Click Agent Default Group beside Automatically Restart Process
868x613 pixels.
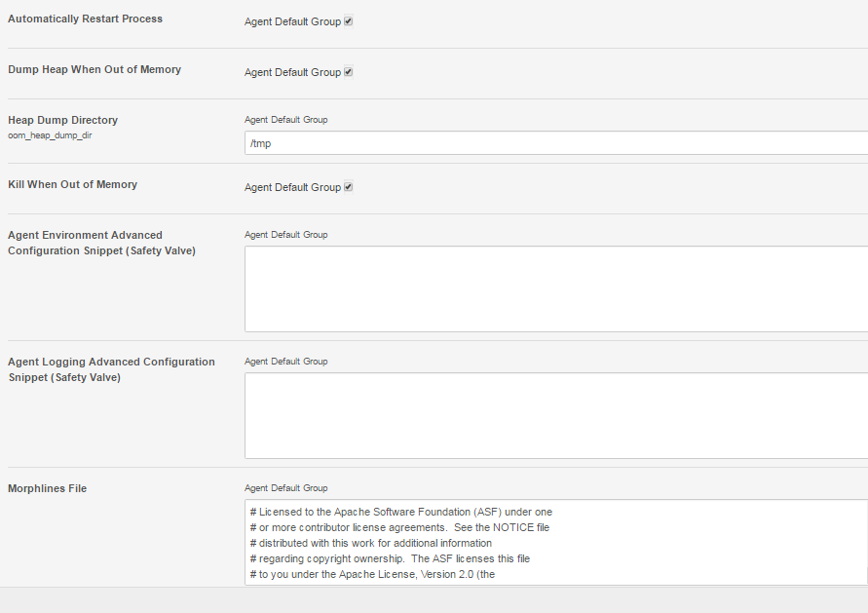pyautogui.click(x=292, y=21)
